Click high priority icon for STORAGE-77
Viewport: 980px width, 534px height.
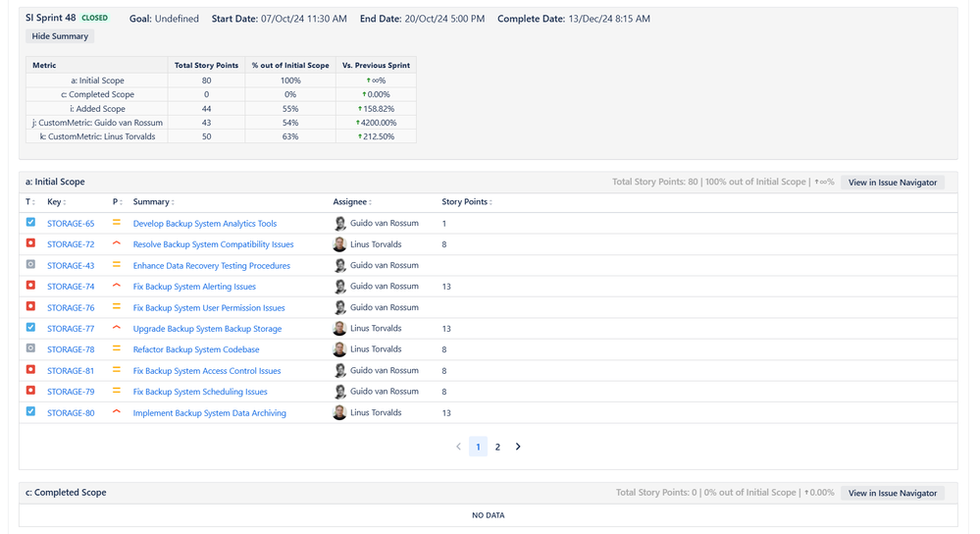pyautogui.click(x=117, y=327)
